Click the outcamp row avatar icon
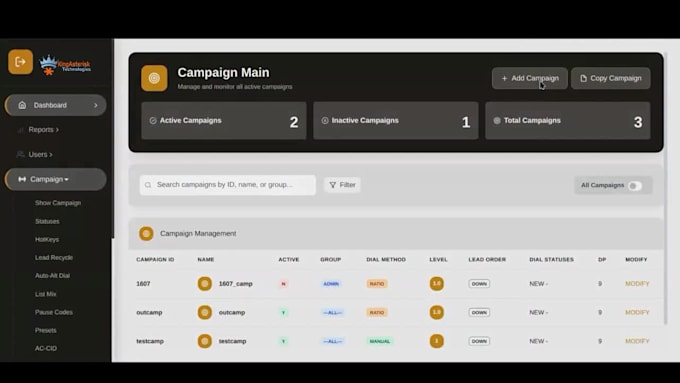Image resolution: width=680 pixels, height=383 pixels. 205,312
